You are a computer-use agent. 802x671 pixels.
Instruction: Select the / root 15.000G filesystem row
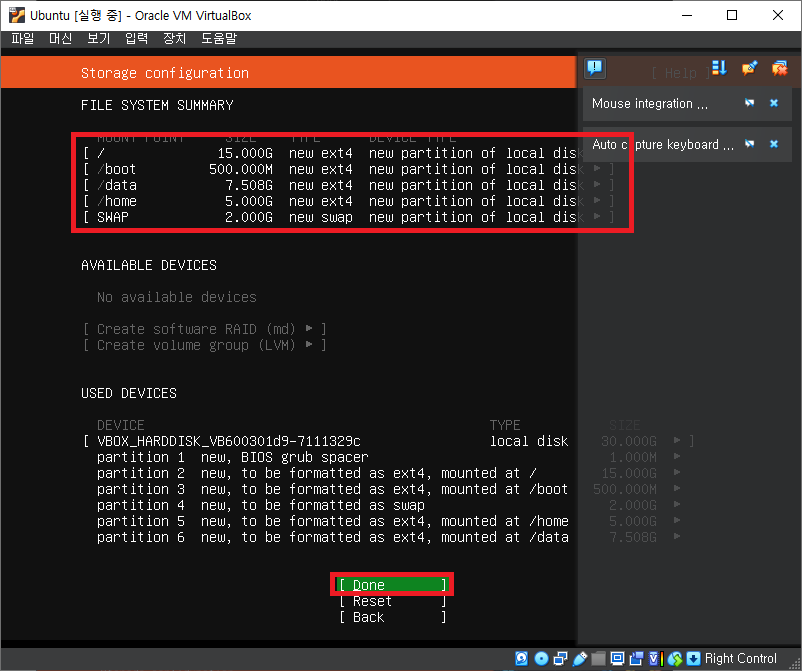click(348, 153)
